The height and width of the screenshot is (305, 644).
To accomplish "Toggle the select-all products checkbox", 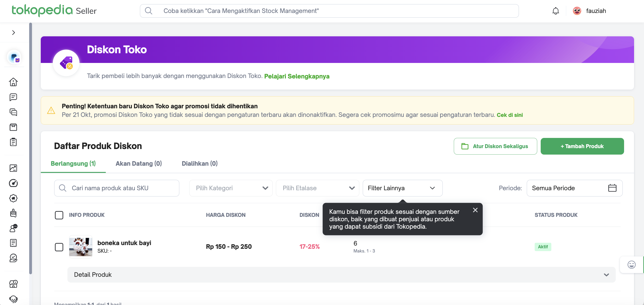I will (59, 215).
